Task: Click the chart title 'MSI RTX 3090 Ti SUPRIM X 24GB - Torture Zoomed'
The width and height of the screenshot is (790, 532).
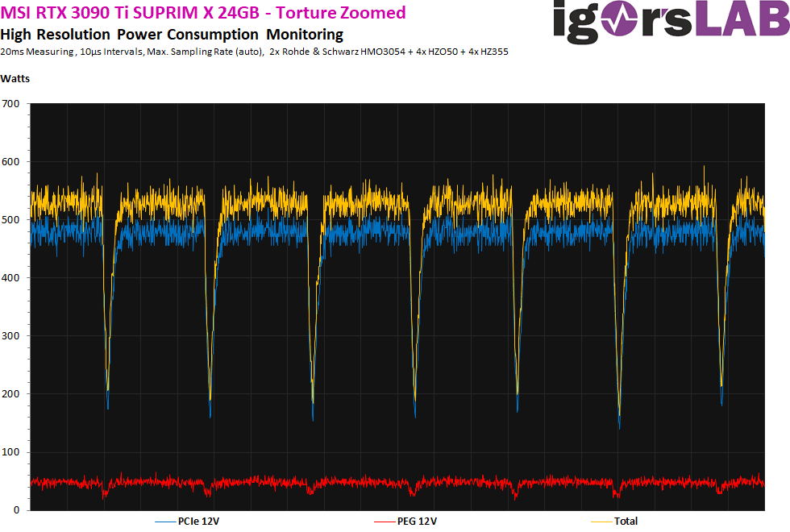Action: point(203,12)
